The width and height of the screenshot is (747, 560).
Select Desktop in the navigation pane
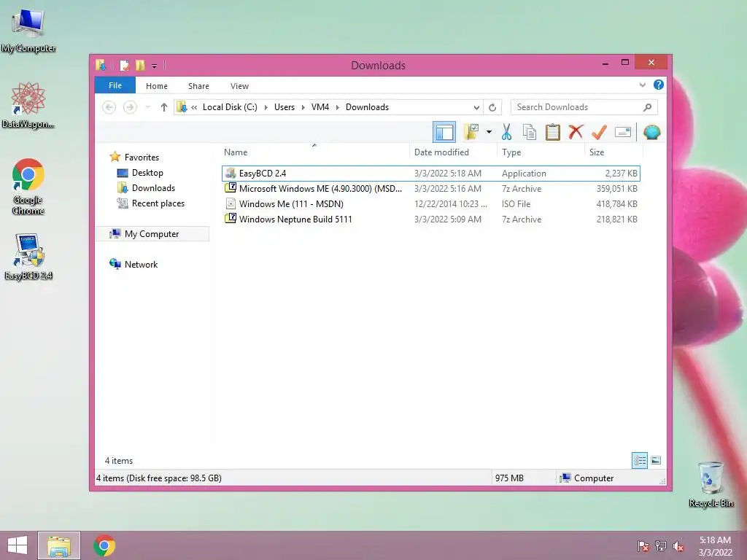click(x=147, y=172)
